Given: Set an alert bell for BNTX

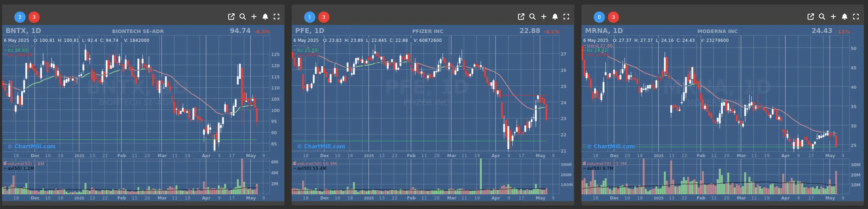Looking at the screenshot, I should coord(265,16).
